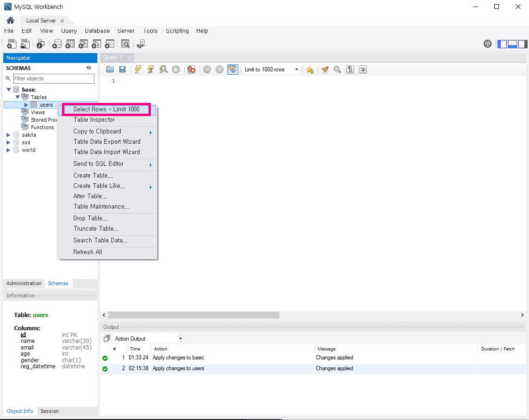
Task: Open a script file in the query editor
Action: pos(109,70)
